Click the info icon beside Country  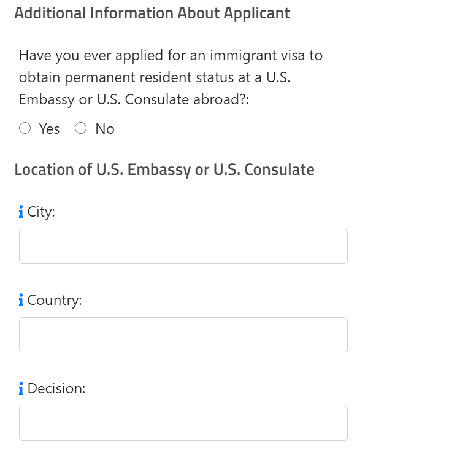[x=21, y=300]
